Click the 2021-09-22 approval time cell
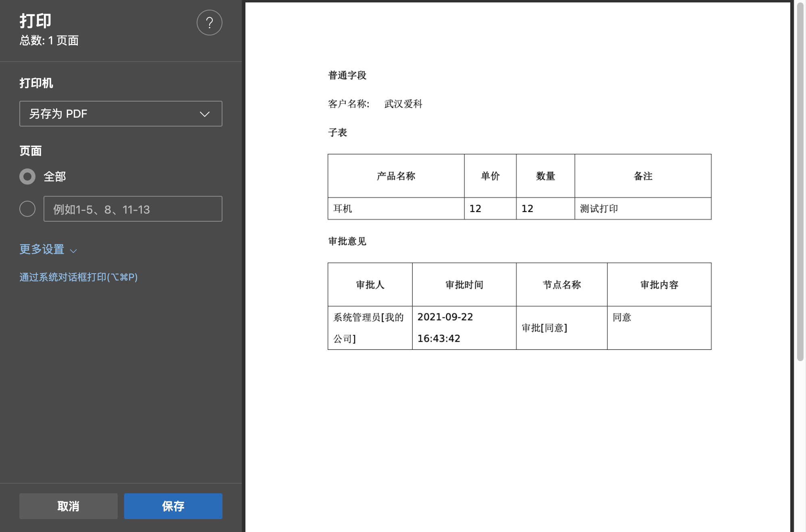Image resolution: width=806 pixels, height=532 pixels. (x=445, y=317)
